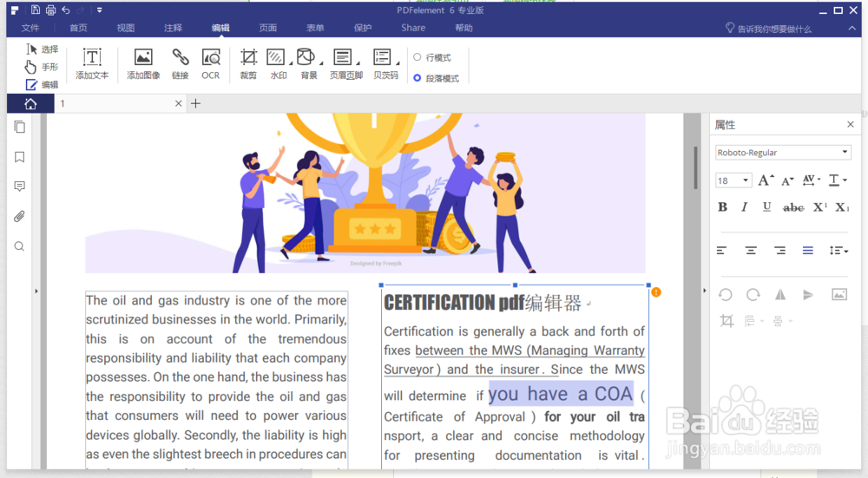Align text left
This screenshot has width=868, height=478.
coord(721,251)
